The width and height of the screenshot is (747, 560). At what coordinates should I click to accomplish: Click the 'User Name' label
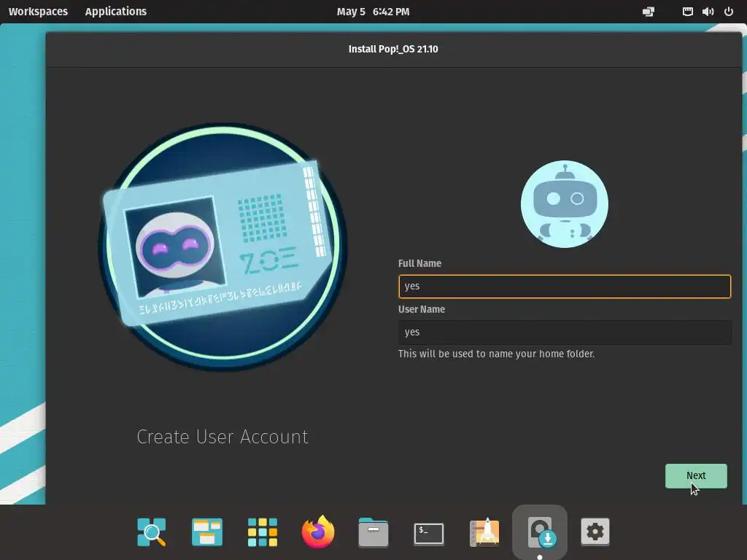[422, 309]
